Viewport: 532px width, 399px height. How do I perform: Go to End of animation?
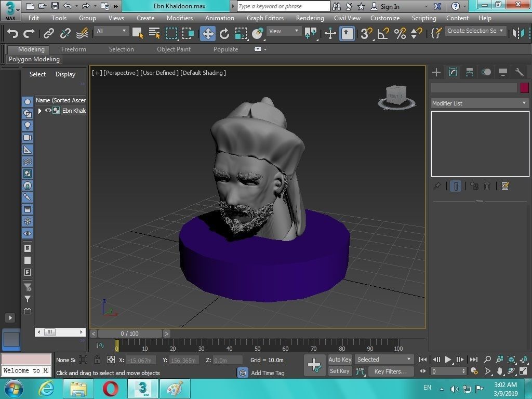pyautogui.click(x=474, y=360)
